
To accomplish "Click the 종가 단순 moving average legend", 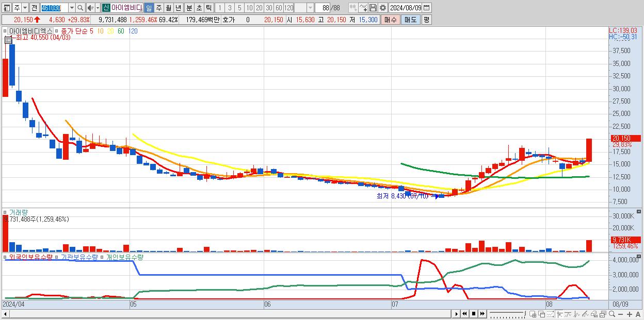I will coord(74,31).
